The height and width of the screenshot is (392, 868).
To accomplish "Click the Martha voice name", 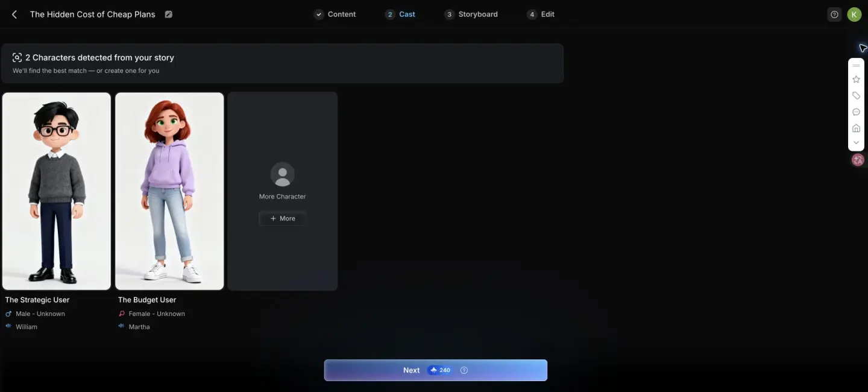I will click(x=139, y=327).
